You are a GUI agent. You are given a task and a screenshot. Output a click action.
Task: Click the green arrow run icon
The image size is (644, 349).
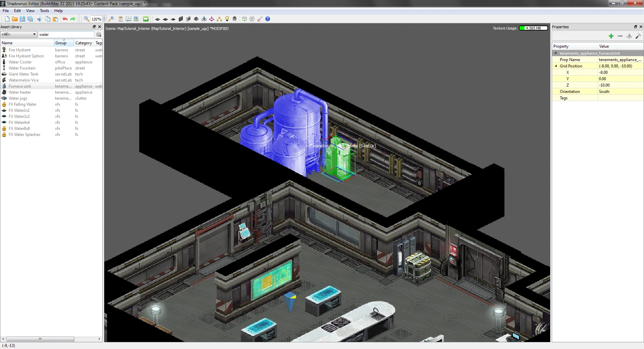pos(146,19)
